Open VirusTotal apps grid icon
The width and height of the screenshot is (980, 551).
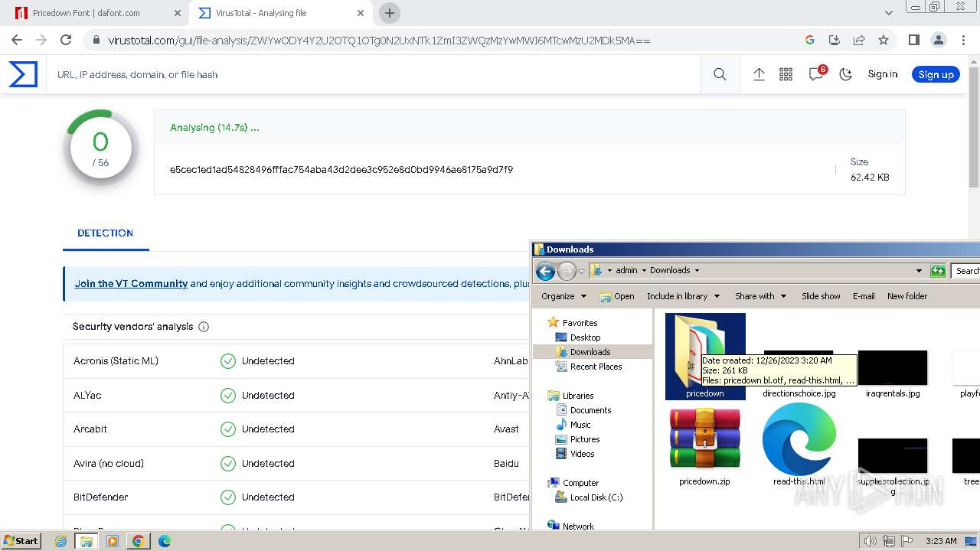pyautogui.click(x=786, y=74)
